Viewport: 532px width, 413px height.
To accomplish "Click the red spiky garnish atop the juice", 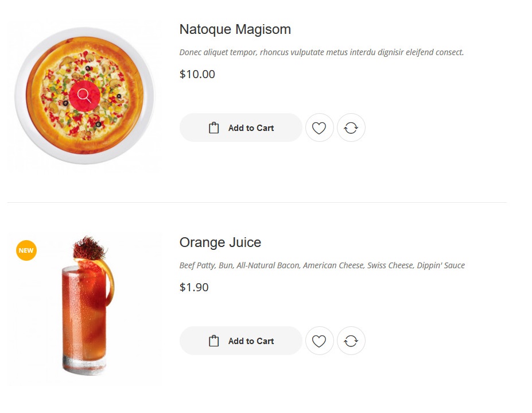I will coord(89,248).
